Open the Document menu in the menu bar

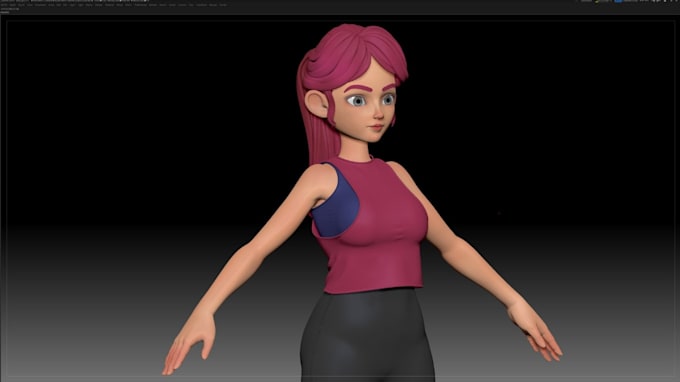[40, 5]
